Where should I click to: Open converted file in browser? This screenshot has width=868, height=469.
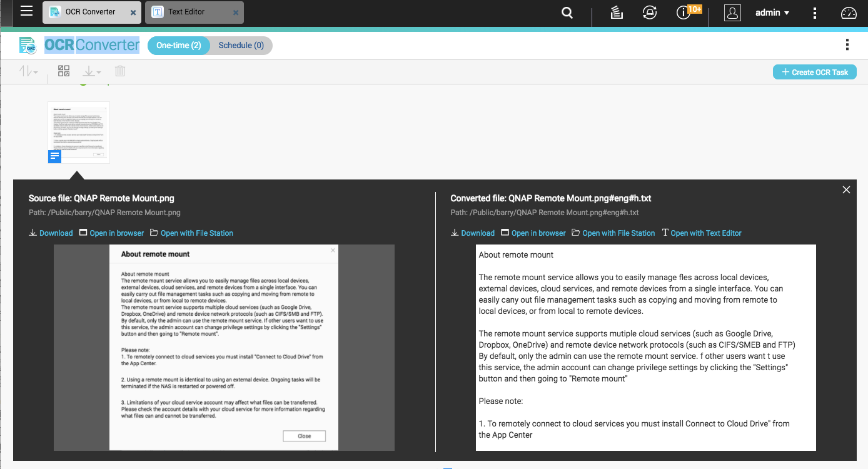coord(533,233)
